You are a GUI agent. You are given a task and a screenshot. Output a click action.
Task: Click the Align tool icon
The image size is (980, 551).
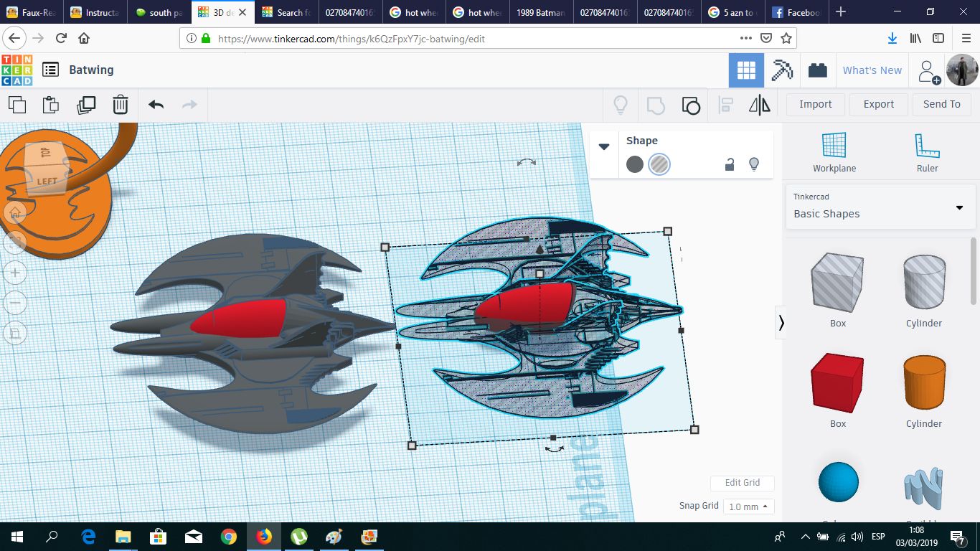coord(725,105)
